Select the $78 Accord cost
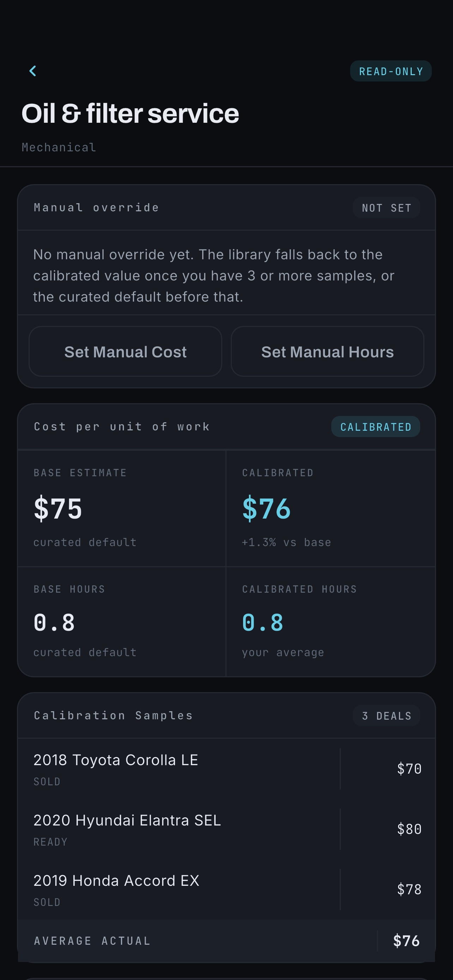The width and height of the screenshot is (453, 980). pos(409,889)
